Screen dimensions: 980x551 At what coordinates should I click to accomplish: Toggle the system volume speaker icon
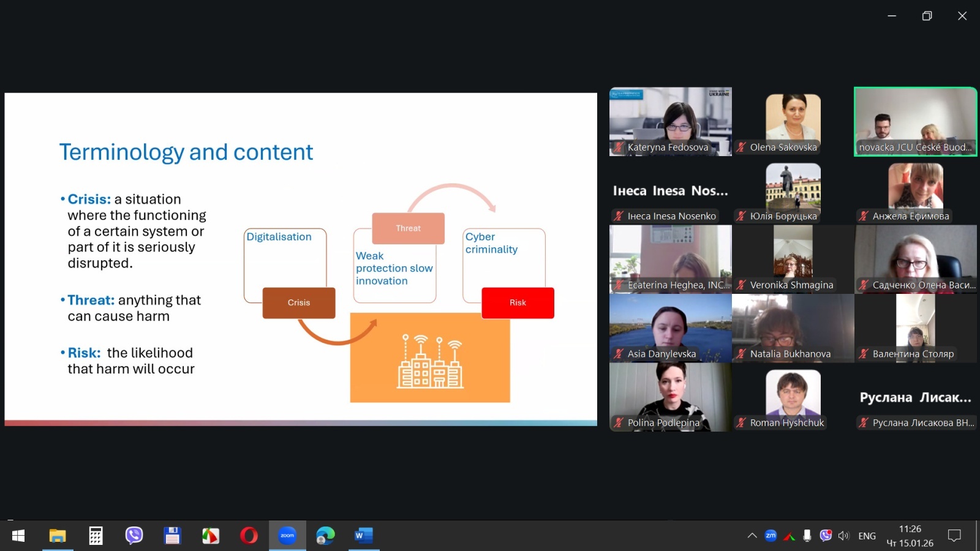coord(843,536)
